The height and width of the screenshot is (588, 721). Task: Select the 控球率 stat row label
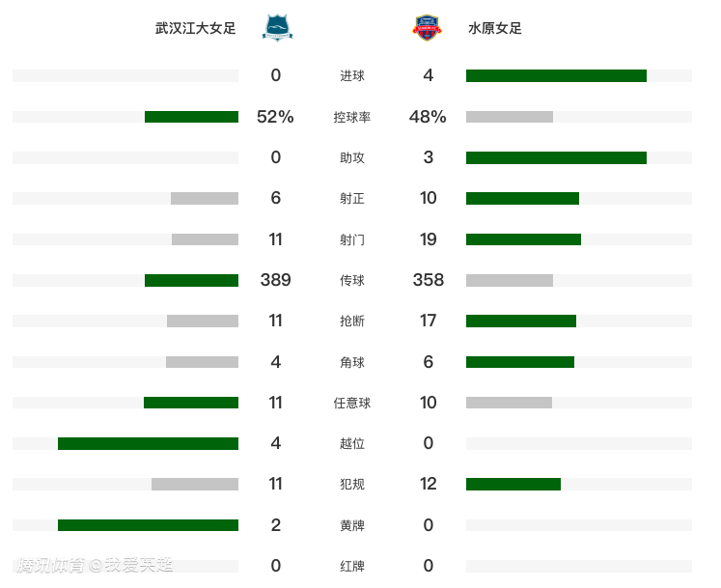[x=352, y=117]
